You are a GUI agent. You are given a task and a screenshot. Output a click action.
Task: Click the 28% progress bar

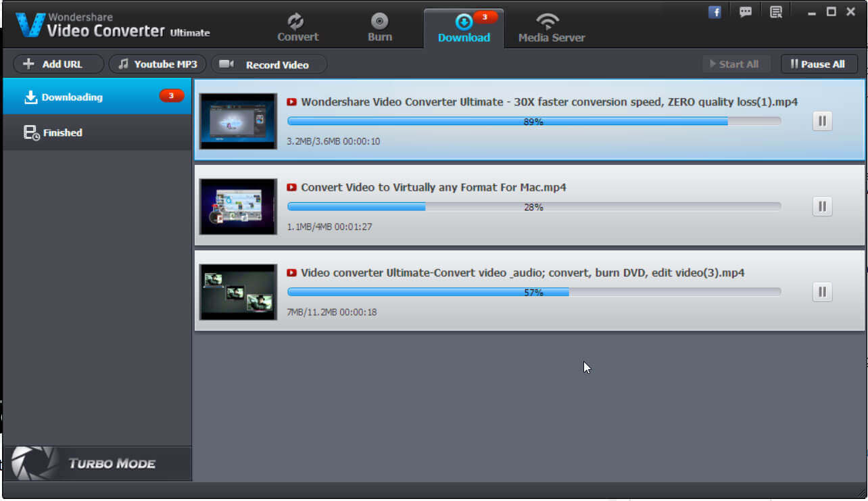pos(534,207)
